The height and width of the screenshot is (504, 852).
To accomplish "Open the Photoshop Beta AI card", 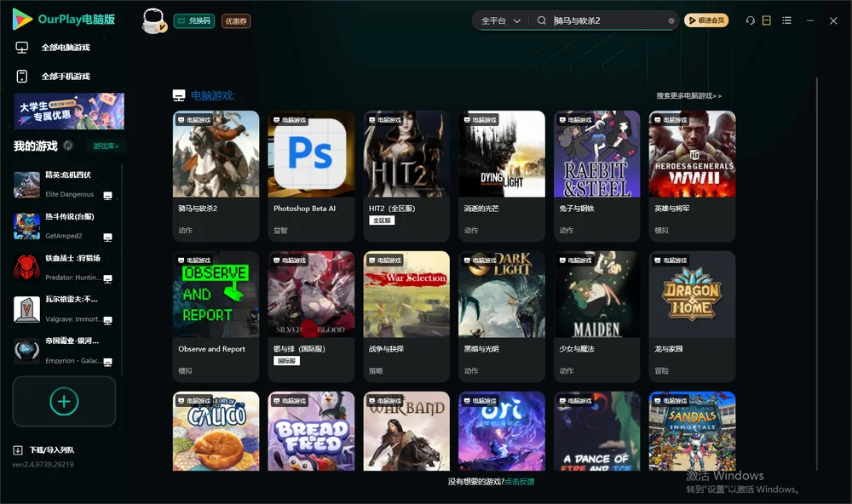I will (311, 176).
